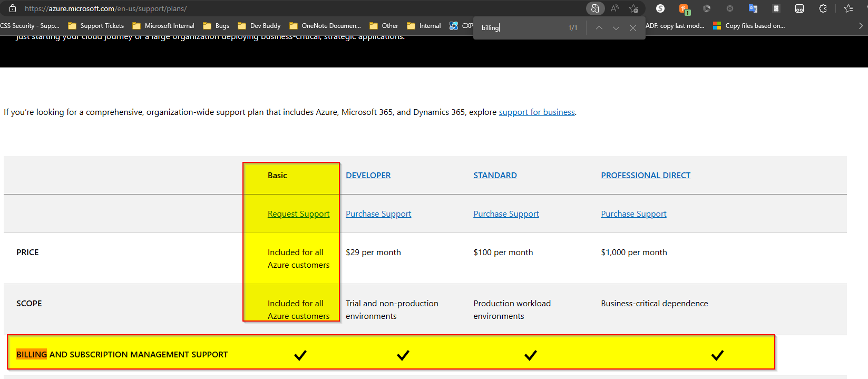Click 'Trial and non-production environments' text

(392, 309)
